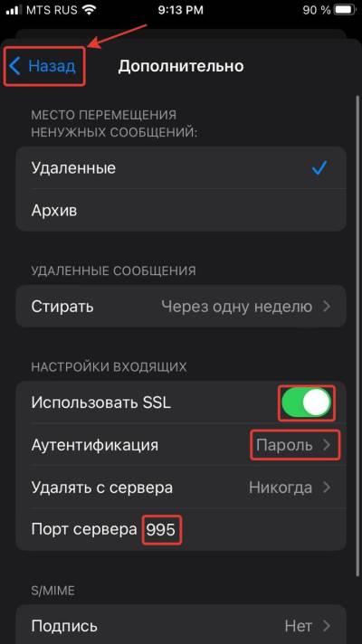Tap the chevron next to Пароль
Viewport: 362px width, 644px height.
tap(327, 445)
